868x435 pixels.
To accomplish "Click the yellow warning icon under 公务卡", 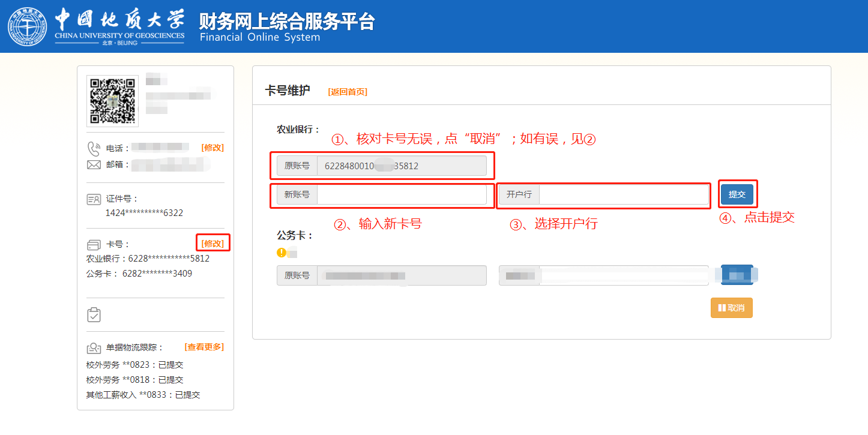I will coord(281,253).
